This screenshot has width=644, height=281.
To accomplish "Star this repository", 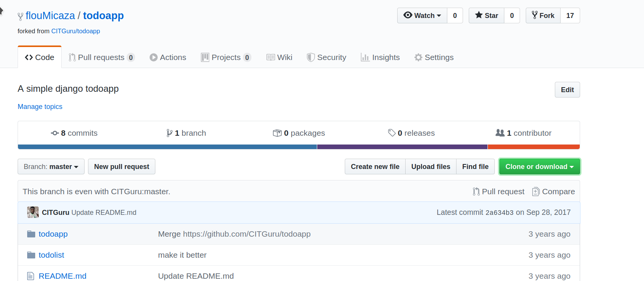I will tap(486, 15).
